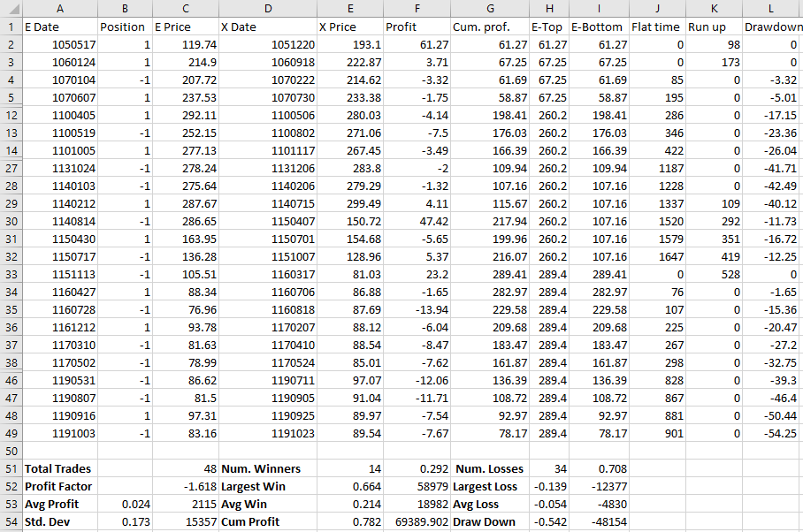Select the 'E Date' header cell
The image size is (803, 532).
point(59,27)
